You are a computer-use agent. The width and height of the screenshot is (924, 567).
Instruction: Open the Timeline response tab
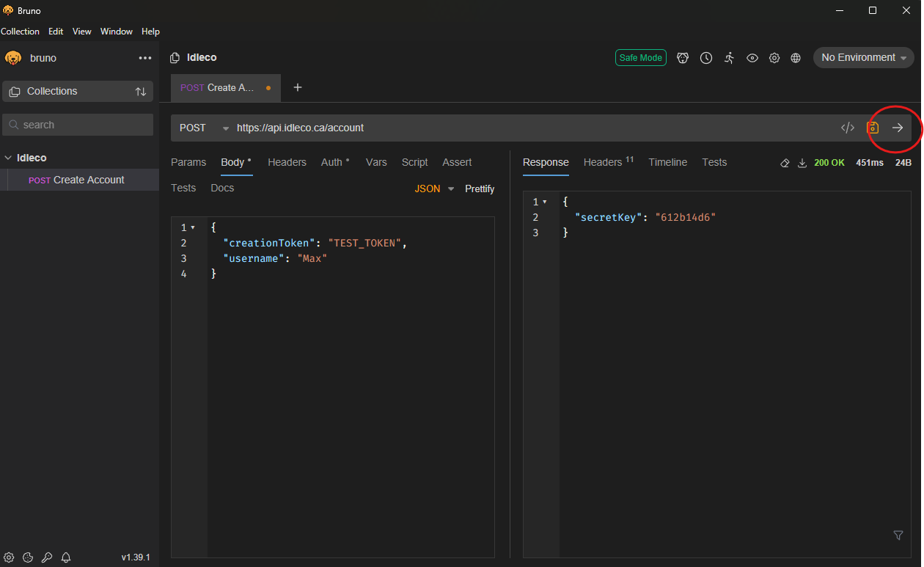click(x=667, y=162)
